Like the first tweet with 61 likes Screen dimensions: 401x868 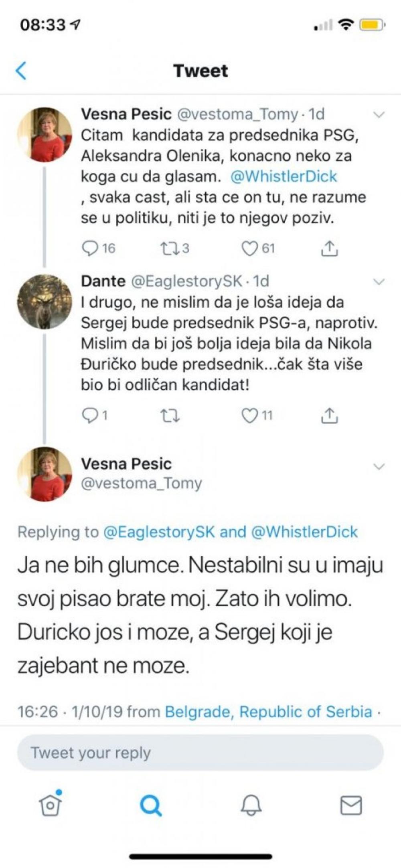pyautogui.click(x=249, y=249)
